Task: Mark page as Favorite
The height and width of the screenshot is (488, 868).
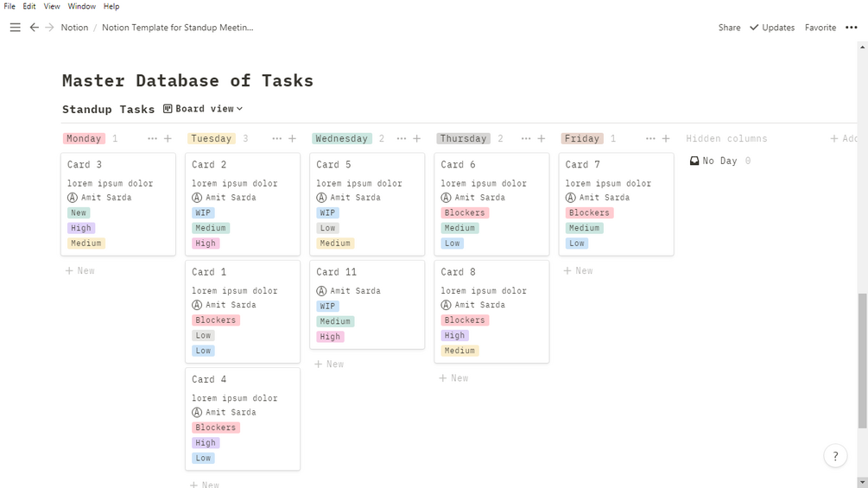Action: coord(820,28)
